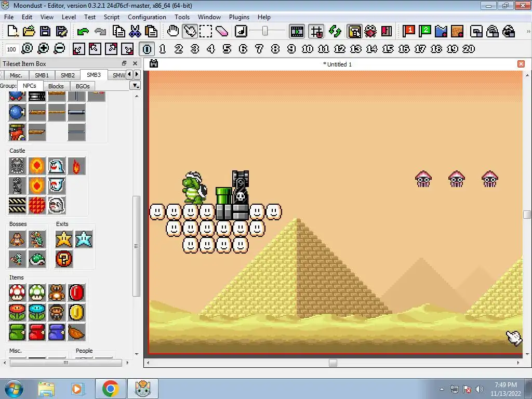Click the red door warps icon
This screenshot has height=399, width=532.
coord(387,31)
